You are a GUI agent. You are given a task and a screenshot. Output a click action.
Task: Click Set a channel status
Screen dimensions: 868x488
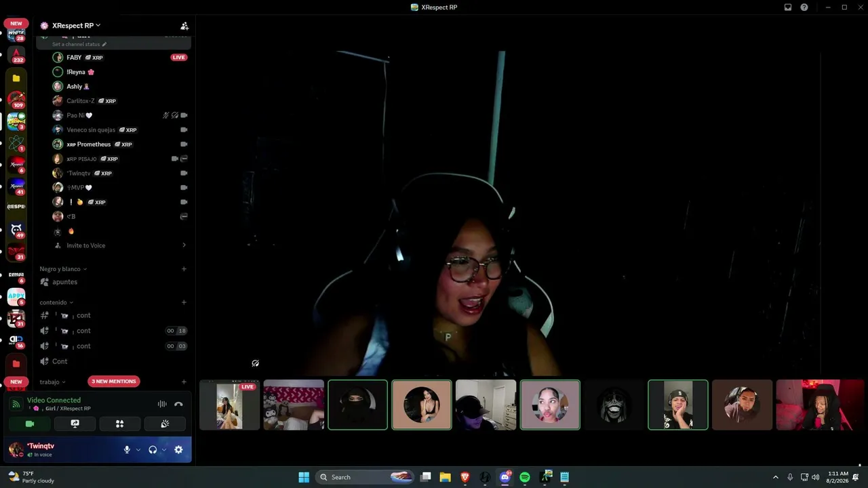coord(79,44)
